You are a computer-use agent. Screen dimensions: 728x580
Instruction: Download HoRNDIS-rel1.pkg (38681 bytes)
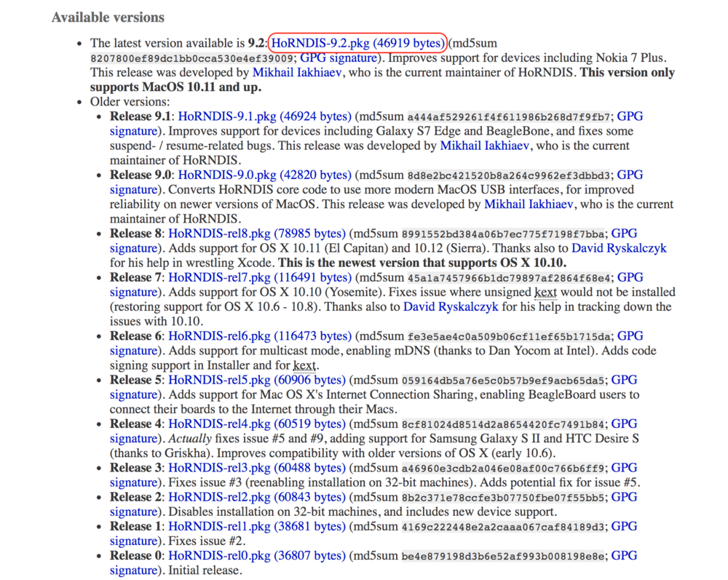click(257, 527)
